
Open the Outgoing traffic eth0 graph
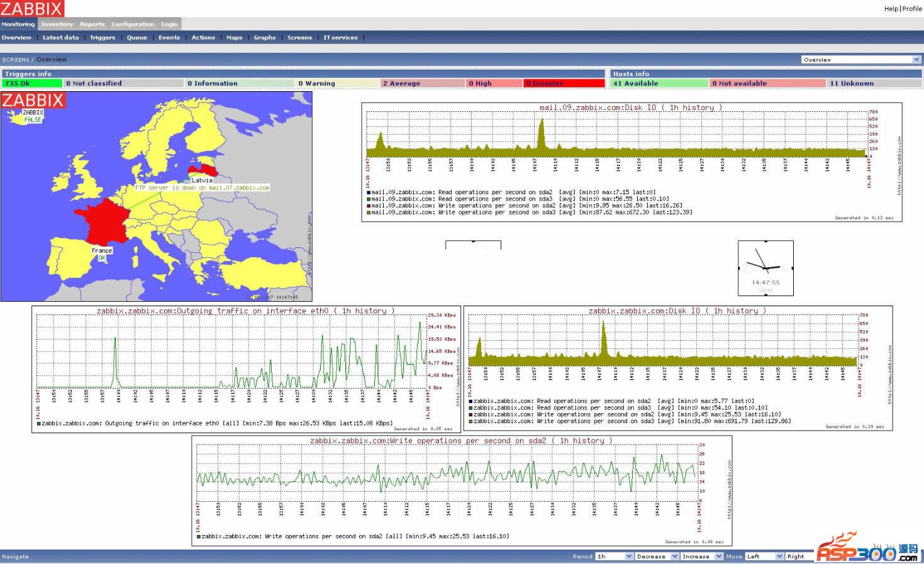pyautogui.click(x=246, y=368)
